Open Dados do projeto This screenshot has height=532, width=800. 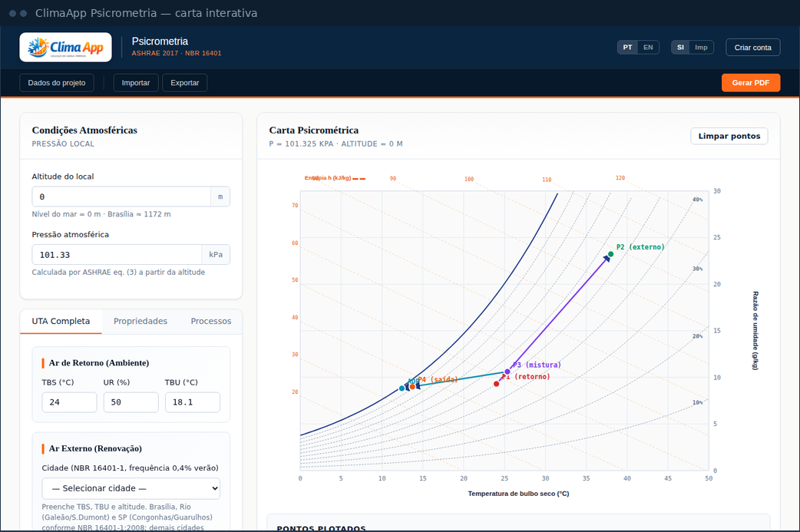coord(57,83)
